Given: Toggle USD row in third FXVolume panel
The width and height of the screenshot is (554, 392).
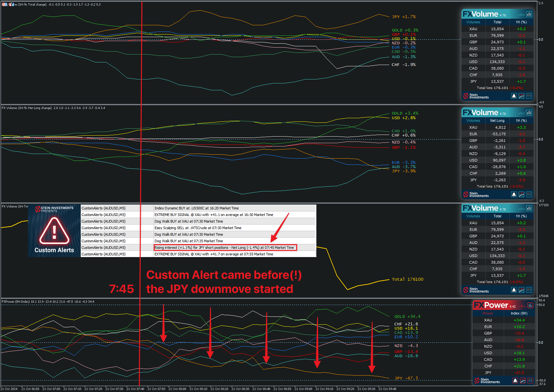Looking at the screenshot, I should pos(498,256).
